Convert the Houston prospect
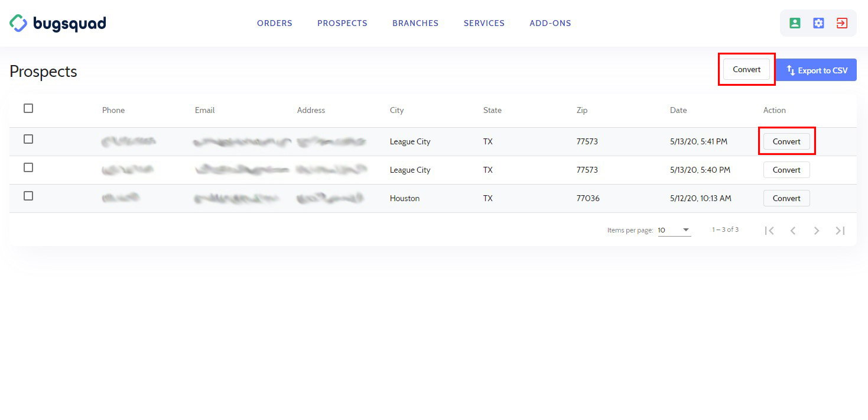This screenshot has height=420, width=868. point(786,198)
